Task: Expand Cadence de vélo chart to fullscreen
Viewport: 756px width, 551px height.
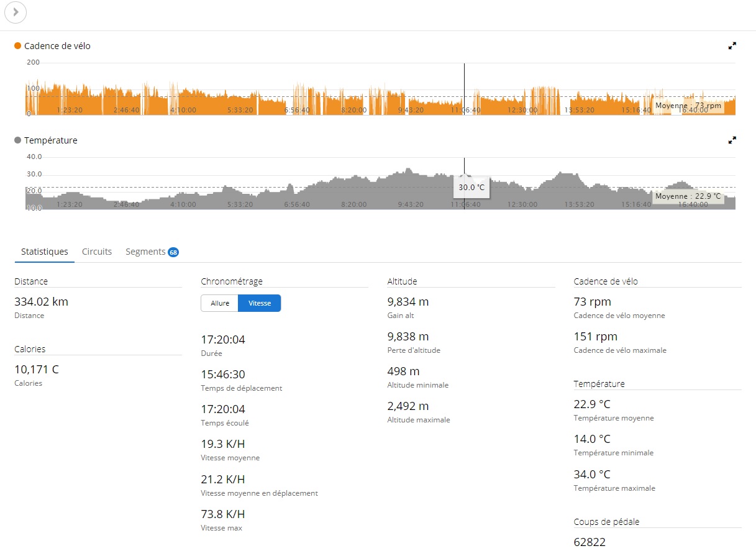Action: click(732, 46)
